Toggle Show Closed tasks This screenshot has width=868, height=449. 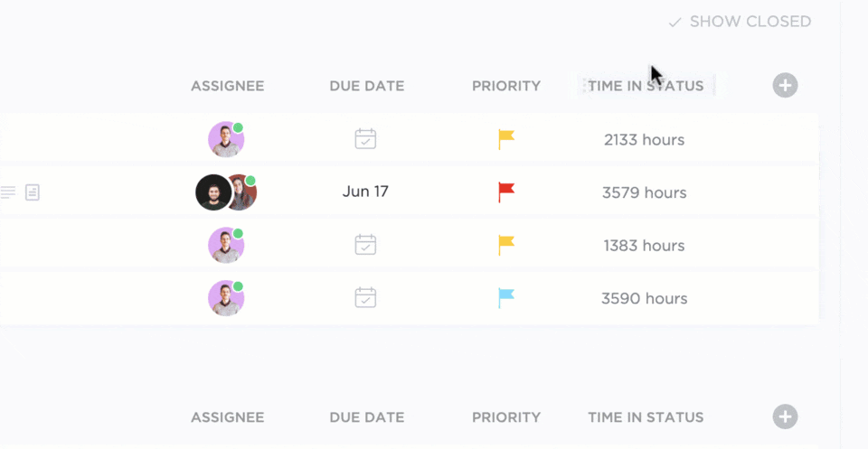tap(740, 22)
